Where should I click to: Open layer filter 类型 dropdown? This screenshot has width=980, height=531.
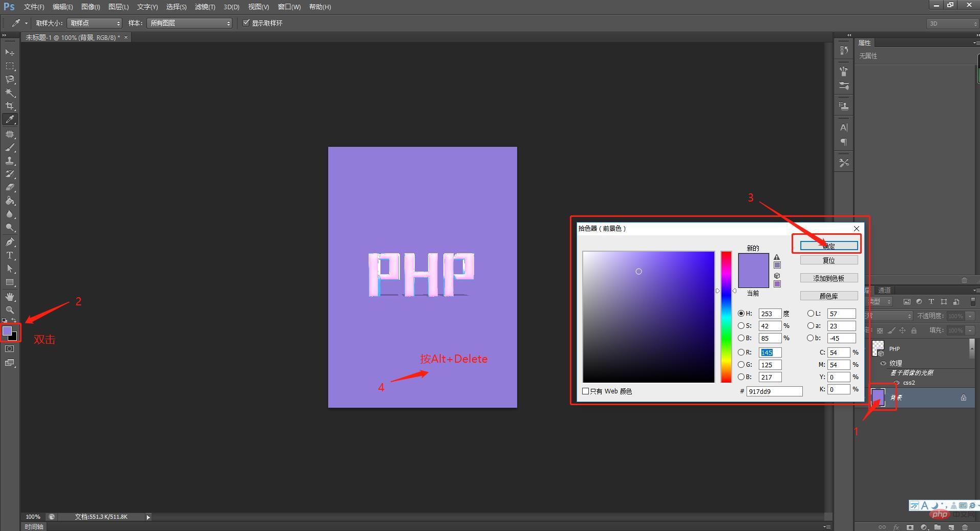880,302
